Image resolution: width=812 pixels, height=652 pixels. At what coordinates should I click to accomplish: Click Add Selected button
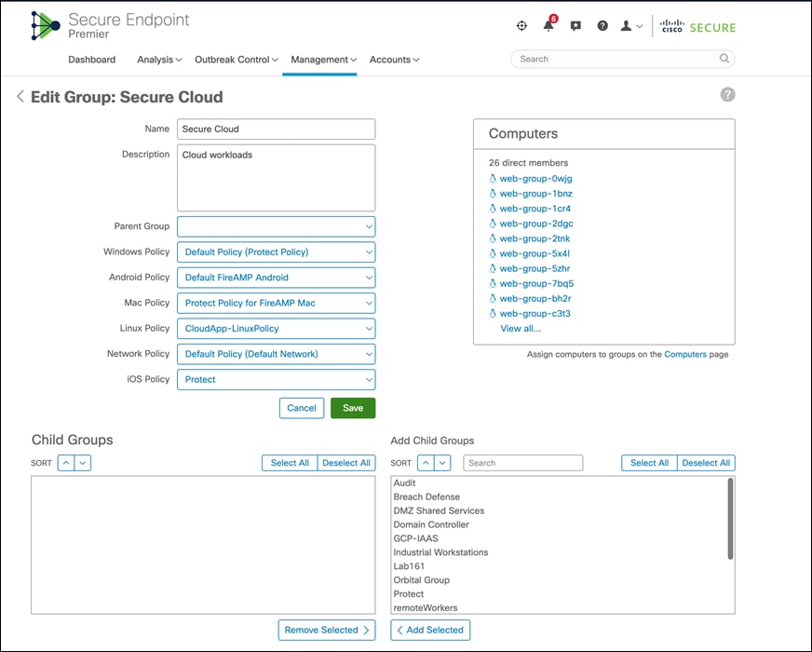click(x=430, y=631)
